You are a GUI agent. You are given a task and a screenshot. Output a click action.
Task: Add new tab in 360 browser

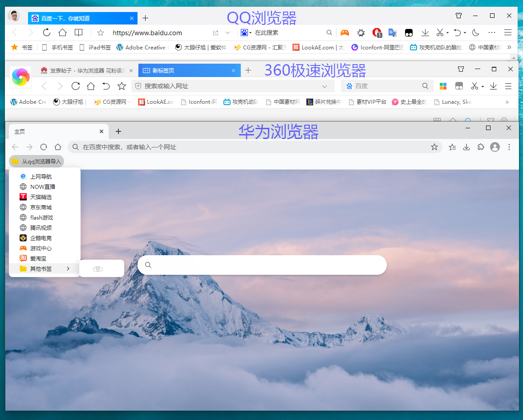[248, 70]
